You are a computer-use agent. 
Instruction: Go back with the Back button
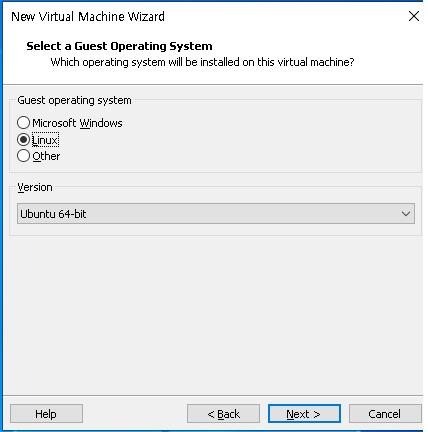223,414
